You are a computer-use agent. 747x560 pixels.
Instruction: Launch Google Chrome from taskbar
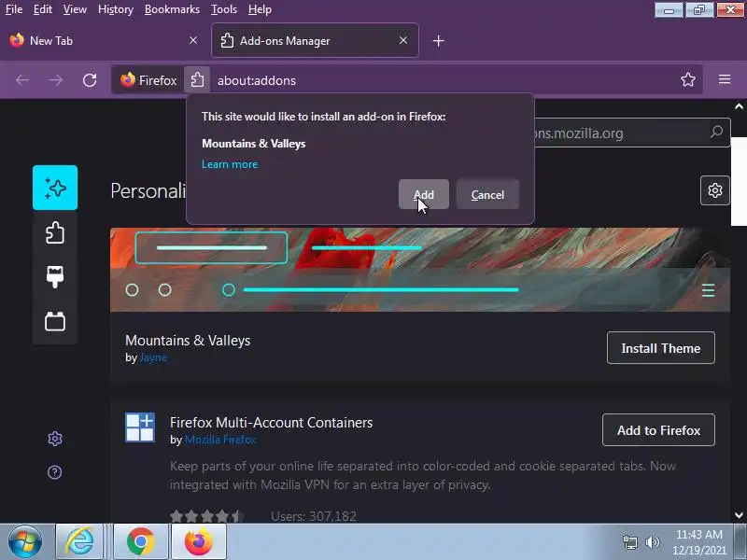[x=141, y=542]
